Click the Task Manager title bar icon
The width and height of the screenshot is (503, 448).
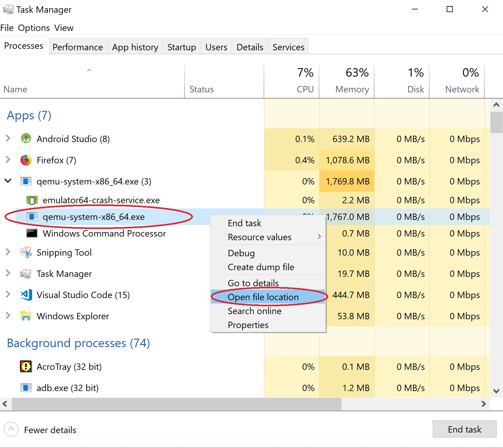(x=8, y=10)
